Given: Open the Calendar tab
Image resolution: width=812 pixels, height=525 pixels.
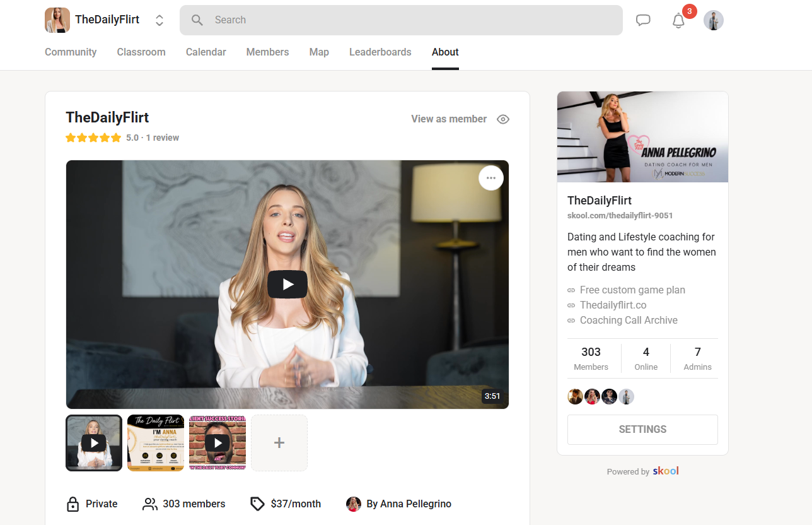Looking at the screenshot, I should point(206,52).
